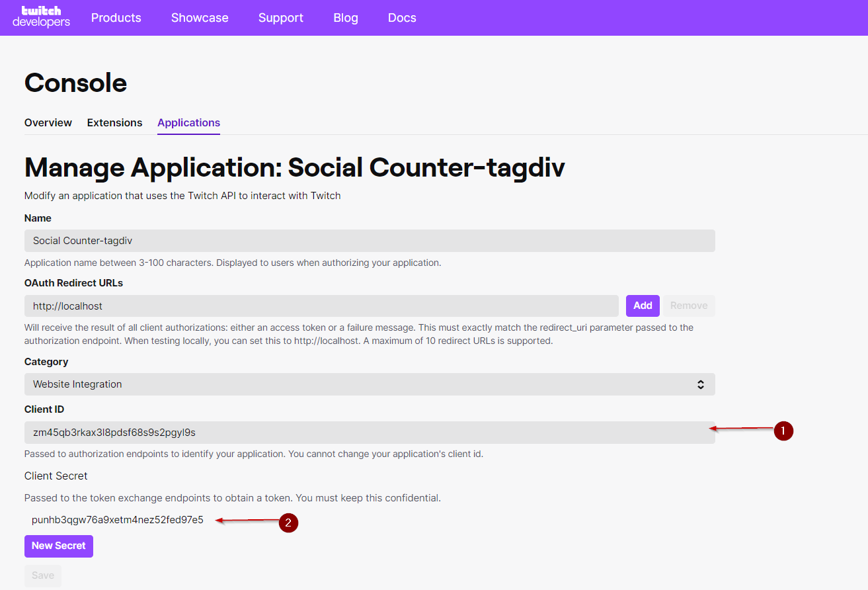Select the Applications tab
This screenshot has height=590, width=868.
point(188,122)
